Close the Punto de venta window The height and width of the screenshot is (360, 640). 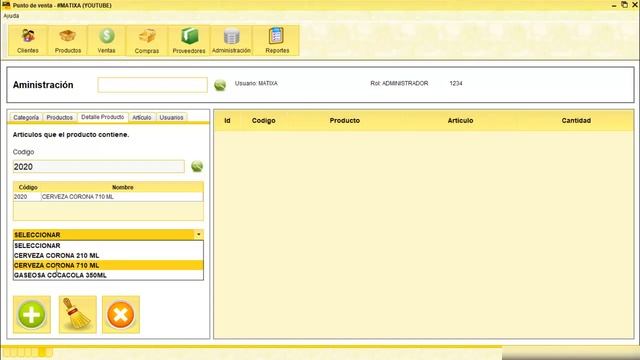coord(635,4)
